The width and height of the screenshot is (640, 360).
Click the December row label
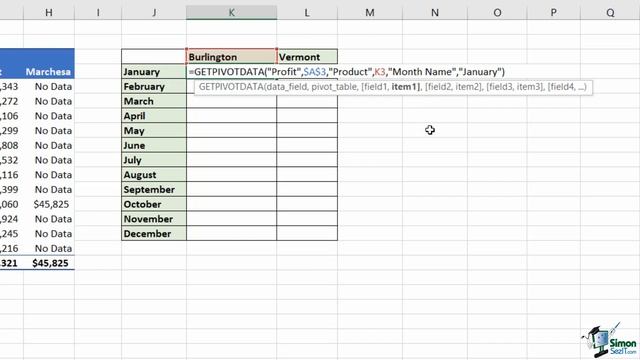click(x=154, y=233)
